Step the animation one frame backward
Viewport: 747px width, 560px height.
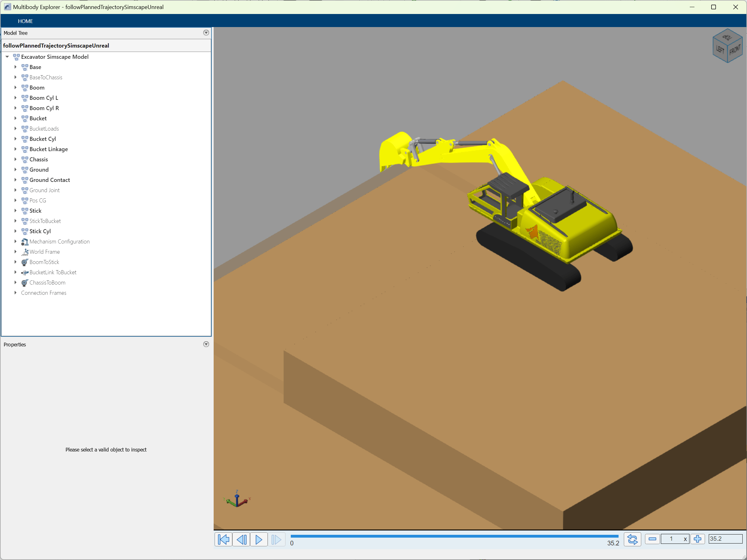click(x=241, y=539)
